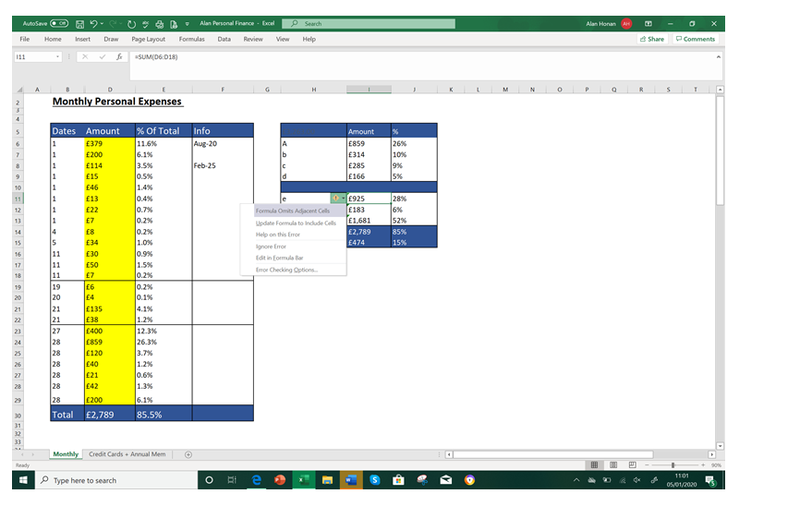Click the zoom out minus icon
812x506 pixels.
point(647,465)
